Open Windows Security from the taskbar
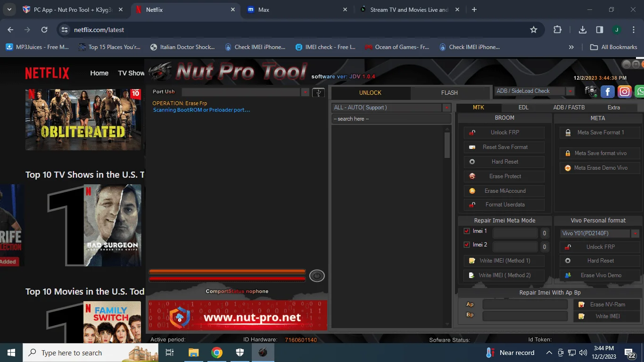644x362 pixels. pyautogui.click(x=239, y=353)
